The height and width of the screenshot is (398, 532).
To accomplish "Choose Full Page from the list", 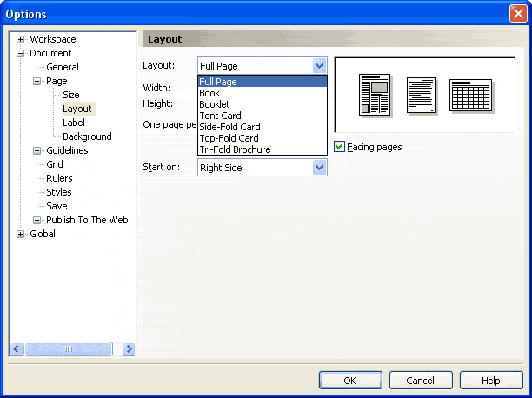I will point(263,82).
